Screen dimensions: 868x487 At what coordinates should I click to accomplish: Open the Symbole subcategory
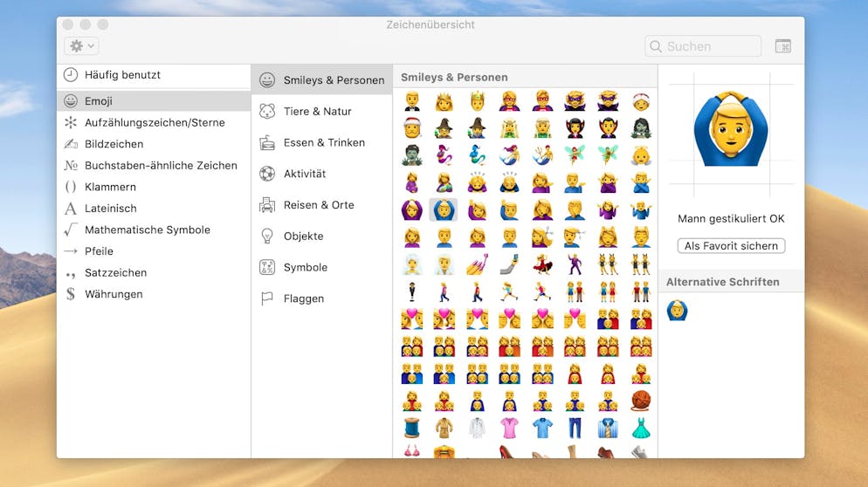tap(322, 267)
